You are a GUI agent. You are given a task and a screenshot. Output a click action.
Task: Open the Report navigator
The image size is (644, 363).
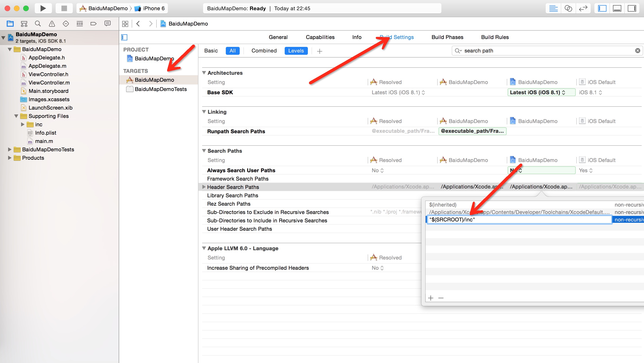[108, 24]
